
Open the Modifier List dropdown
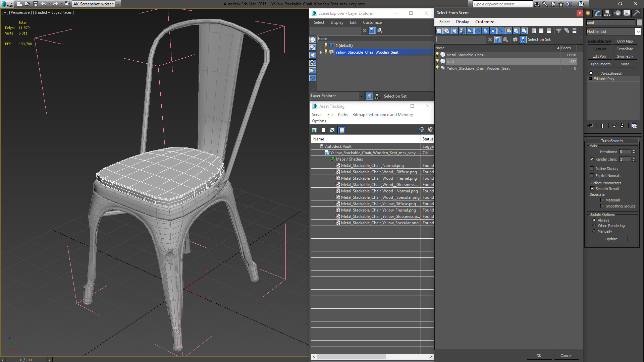[638, 32]
